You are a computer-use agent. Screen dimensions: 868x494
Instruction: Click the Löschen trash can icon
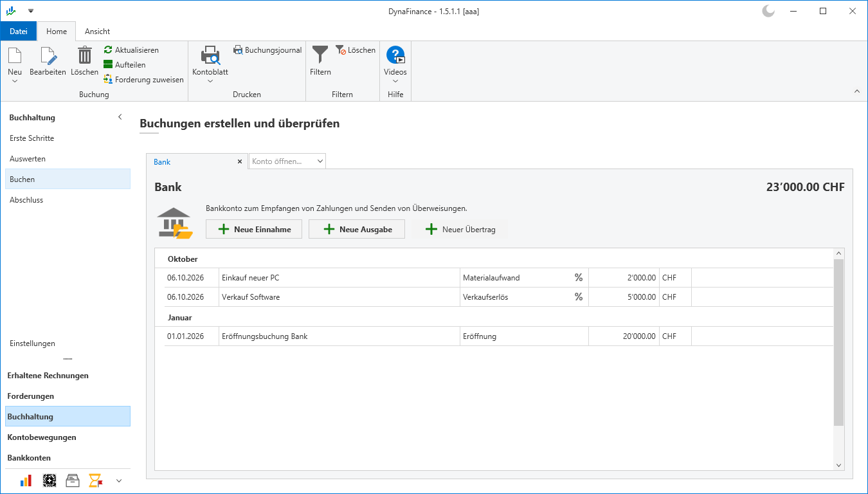pyautogui.click(x=85, y=55)
